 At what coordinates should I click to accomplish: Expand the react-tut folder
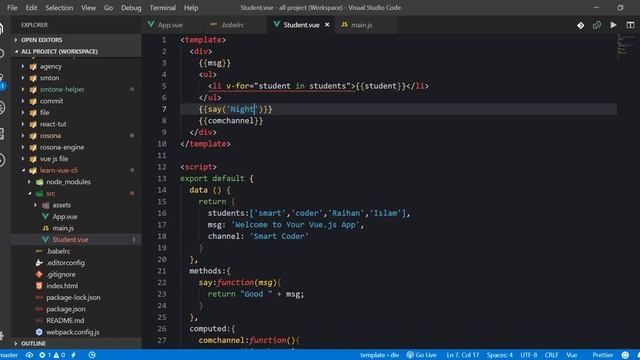[x=53, y=124]
